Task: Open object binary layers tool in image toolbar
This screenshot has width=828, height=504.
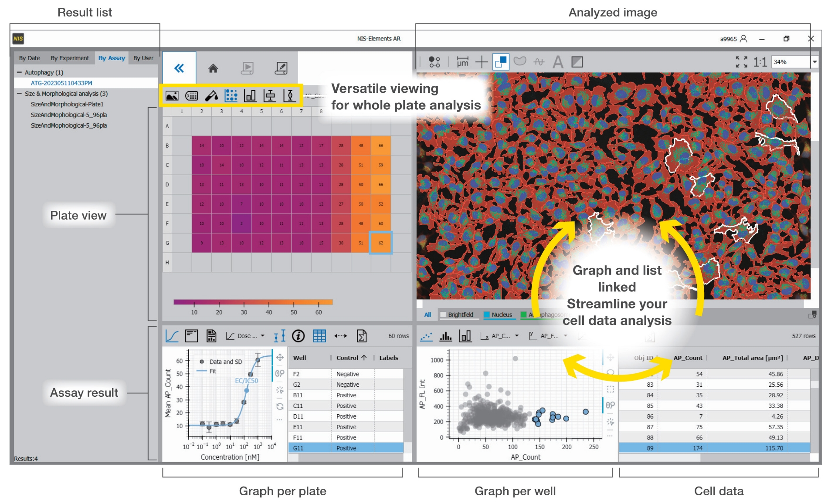Action: (x=434, y=62)
